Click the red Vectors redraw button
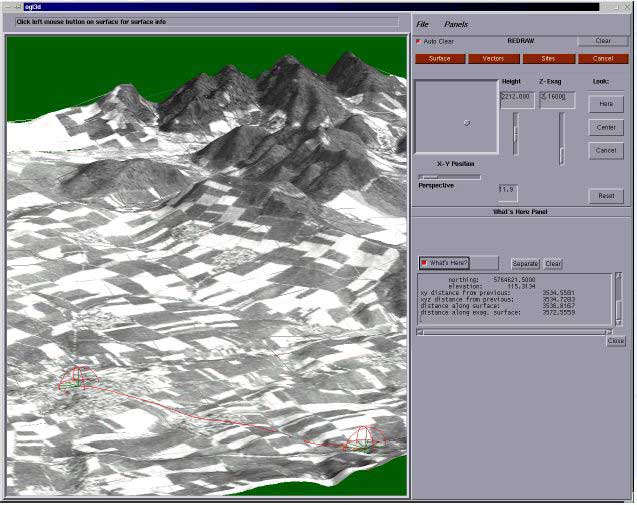This screenshot has height=505, width=637. (x=494, y=59)
